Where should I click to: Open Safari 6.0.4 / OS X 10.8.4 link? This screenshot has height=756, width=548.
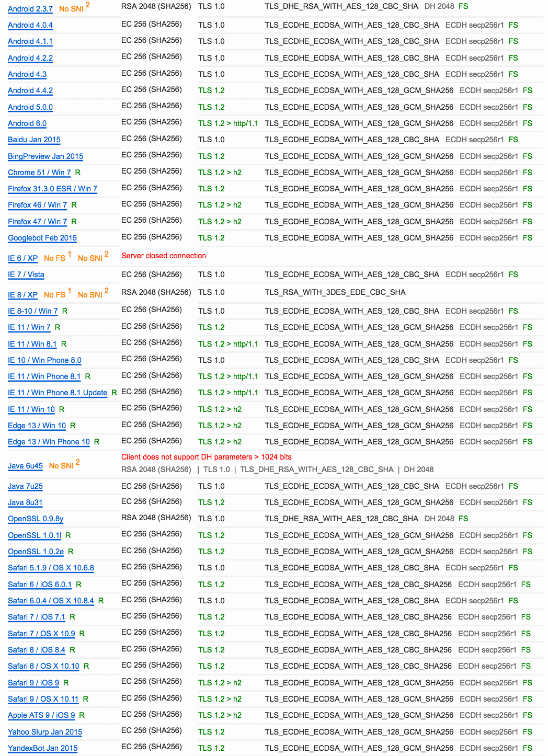51,601
